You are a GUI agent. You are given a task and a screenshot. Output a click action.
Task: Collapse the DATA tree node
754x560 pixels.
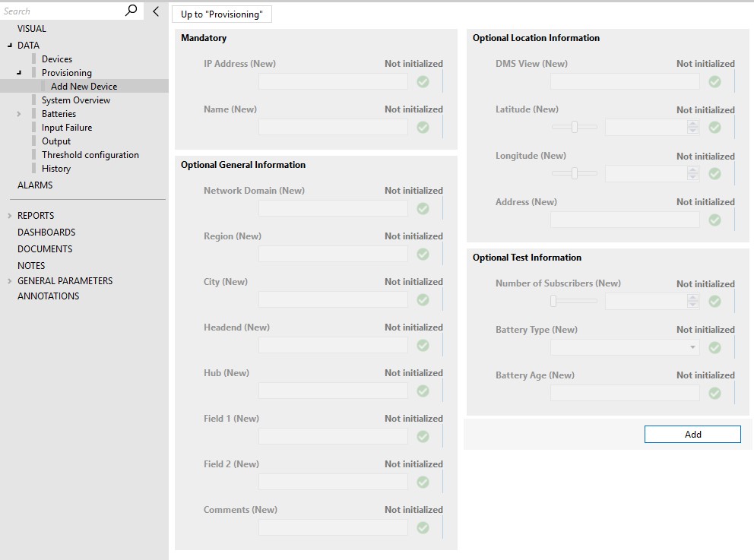(10, 45)
